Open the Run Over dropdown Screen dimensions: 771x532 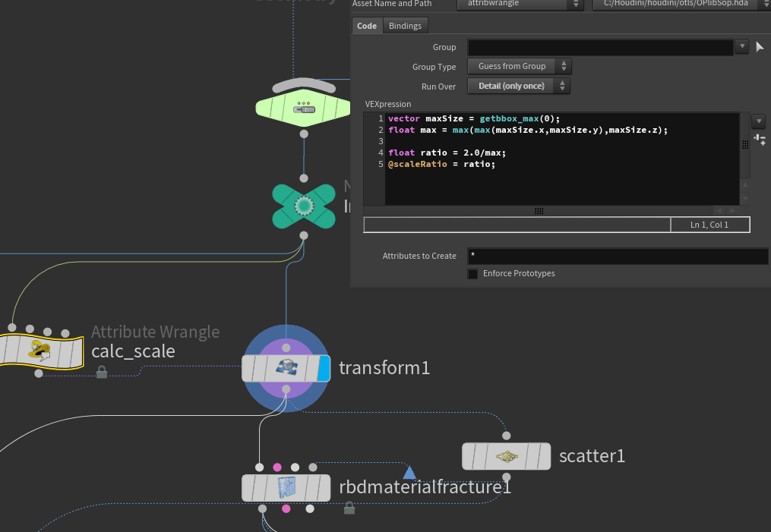(x=519, y=87)
